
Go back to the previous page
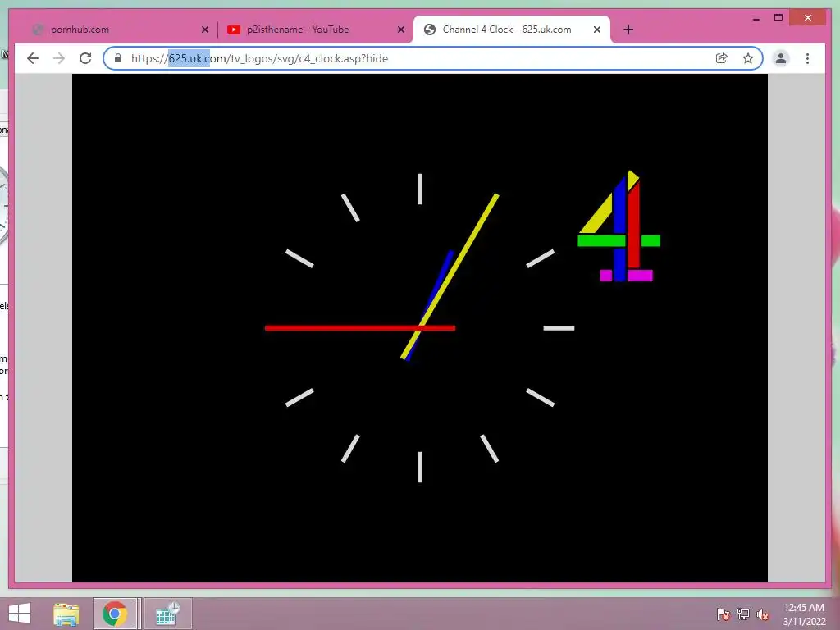click(33, 58)
